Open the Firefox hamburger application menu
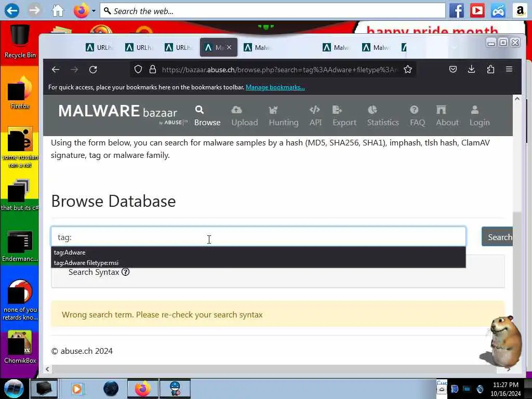The height and width of the screenshot is (399, 532). tap(509, 69)
